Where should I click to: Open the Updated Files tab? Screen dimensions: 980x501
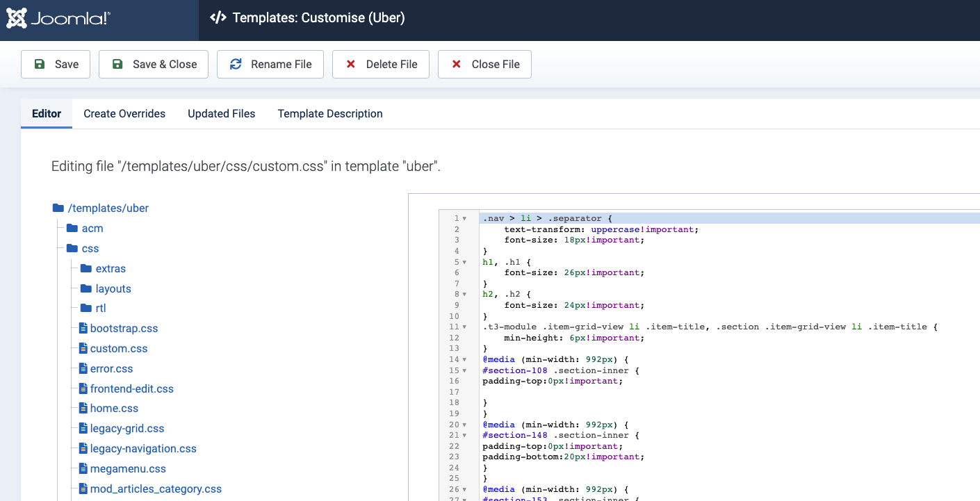(x=221, y=113)
